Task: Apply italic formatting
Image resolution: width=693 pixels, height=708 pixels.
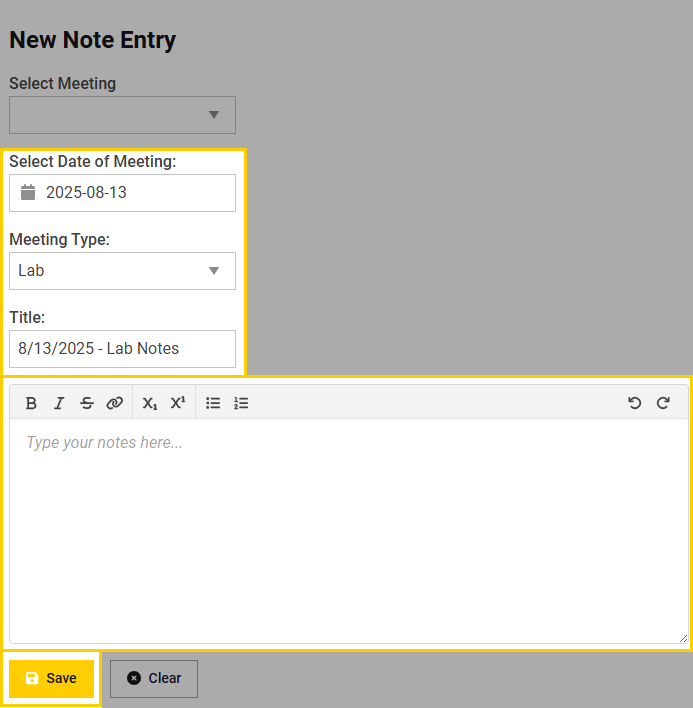Action: pyautogui.click(x=59, y=403)
